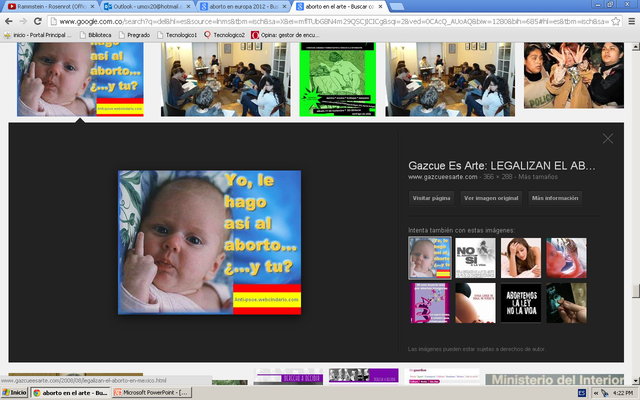This screenshot has width=640, height=400.
Task: Switch to Microsoft PowerPoint taskbar item
Action: (151, 393)
